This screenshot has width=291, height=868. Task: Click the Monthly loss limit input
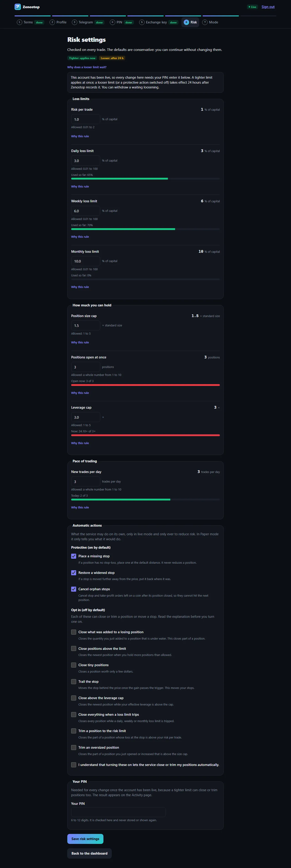(86, 261)
